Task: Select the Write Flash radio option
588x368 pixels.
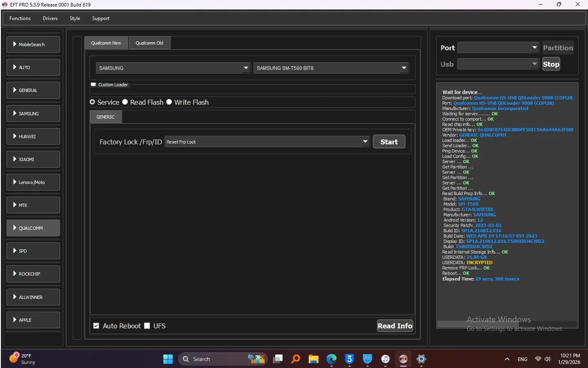Action: (169, 102)
